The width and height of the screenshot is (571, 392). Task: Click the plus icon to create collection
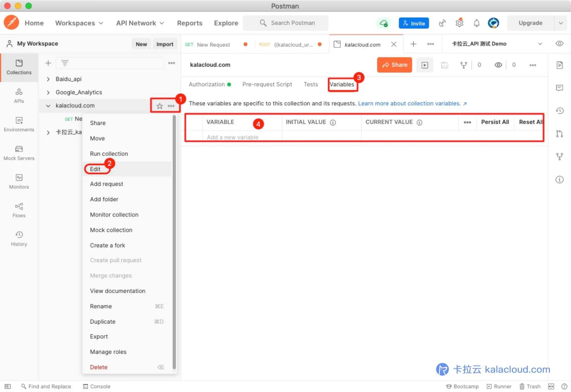[48, 63]
